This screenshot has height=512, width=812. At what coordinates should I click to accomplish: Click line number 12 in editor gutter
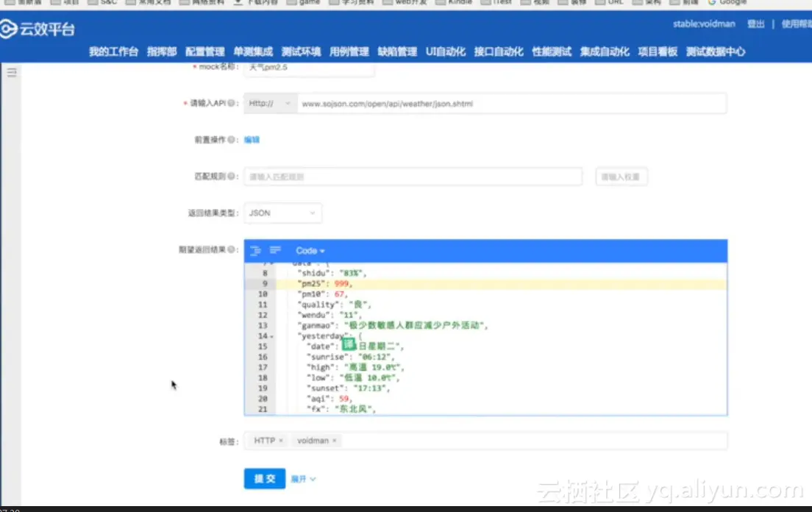pos(263,315)
